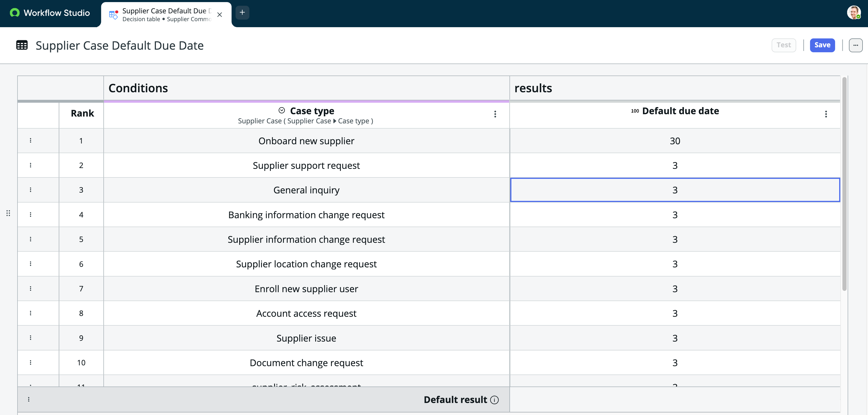Select Enroll new supplier user cell
The image size is (868, 415).
click(306, 289)
